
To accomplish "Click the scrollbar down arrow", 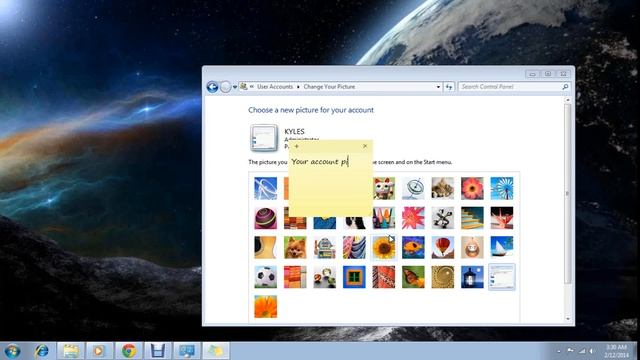I will [567, 319].
